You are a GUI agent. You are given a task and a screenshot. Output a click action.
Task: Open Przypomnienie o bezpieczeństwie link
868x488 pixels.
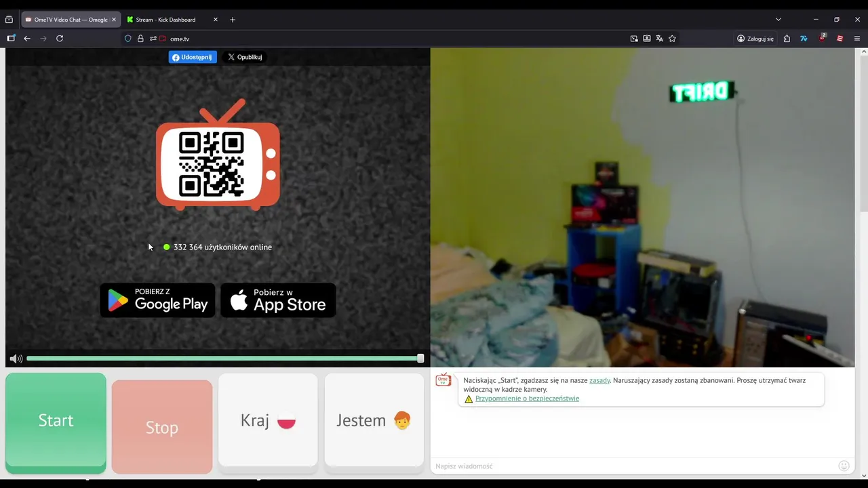[x=527, y=399]
